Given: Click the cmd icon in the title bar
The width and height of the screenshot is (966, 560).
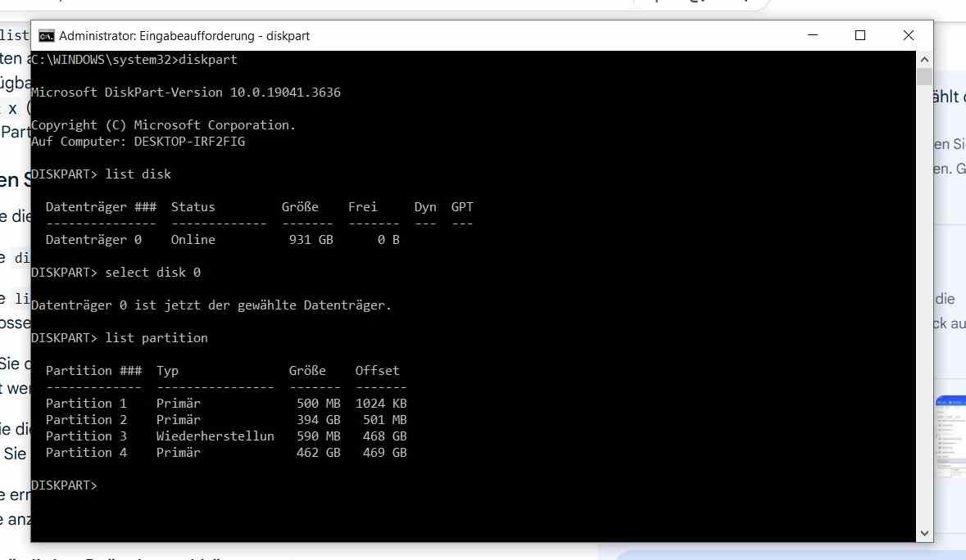Looking at the screenshot, I should point(47,36).
